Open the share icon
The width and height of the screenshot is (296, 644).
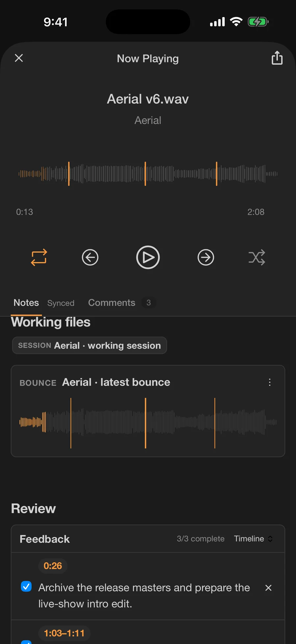277,58
